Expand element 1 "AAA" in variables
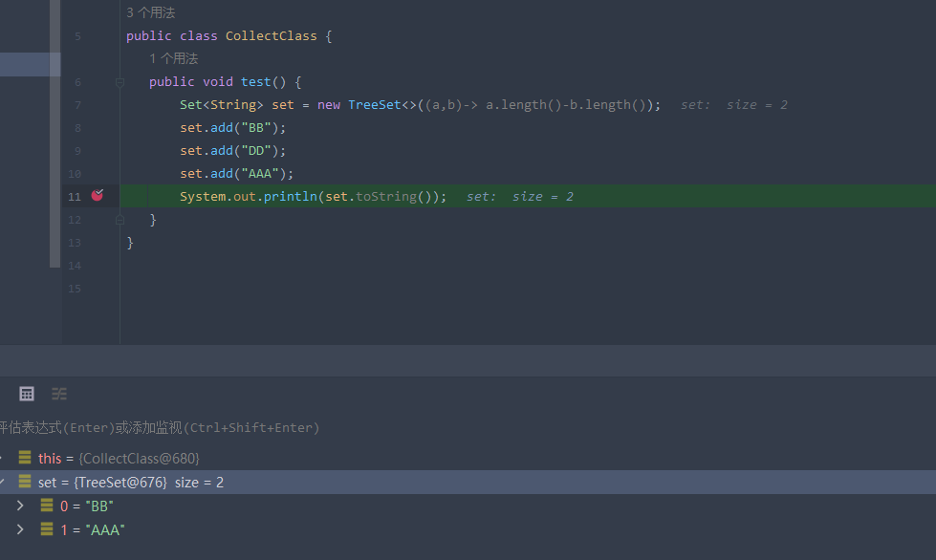This screenshot has width=936, height=560. (20, 529)
